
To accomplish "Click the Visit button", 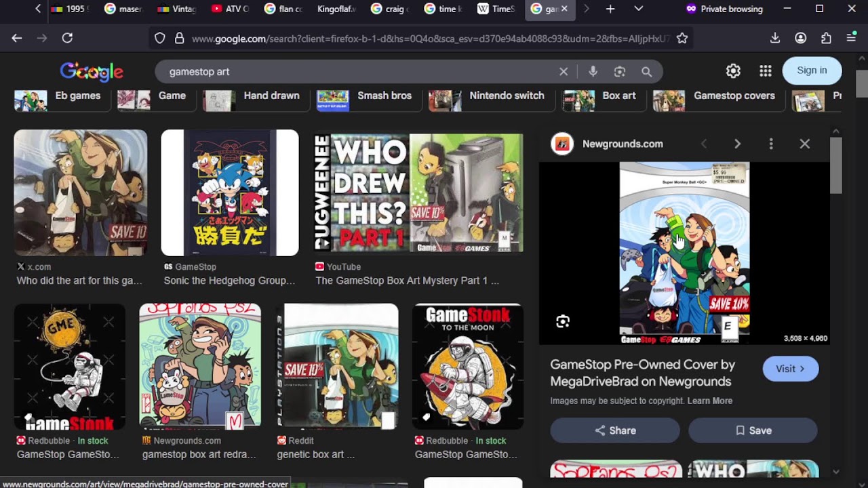I will [x=791, y=369].
